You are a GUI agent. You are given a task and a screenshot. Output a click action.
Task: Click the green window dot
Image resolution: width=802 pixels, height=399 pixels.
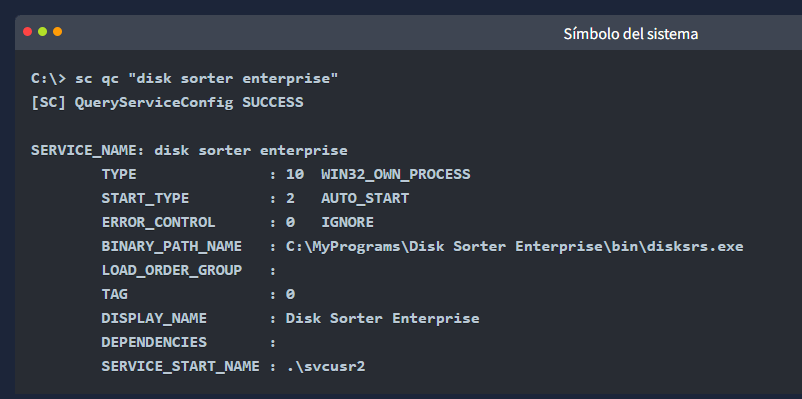pos(42,32)
